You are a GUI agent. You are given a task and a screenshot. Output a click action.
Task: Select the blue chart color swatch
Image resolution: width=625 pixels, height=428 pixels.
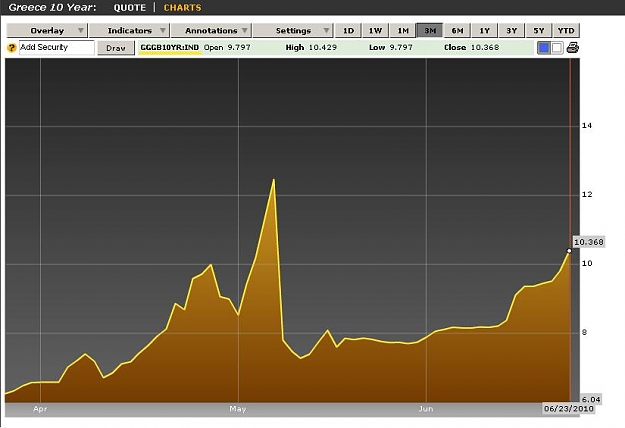(544, 48)
